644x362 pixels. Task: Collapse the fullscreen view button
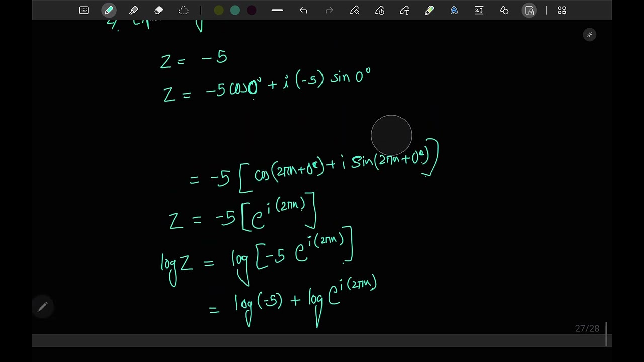pos(589,35)
